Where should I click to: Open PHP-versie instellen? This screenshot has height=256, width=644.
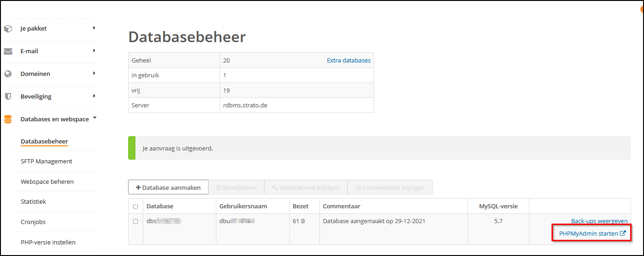pos(48,242)
